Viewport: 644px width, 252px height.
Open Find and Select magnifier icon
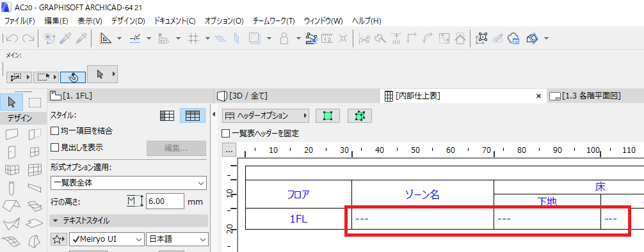coord(50,38)
